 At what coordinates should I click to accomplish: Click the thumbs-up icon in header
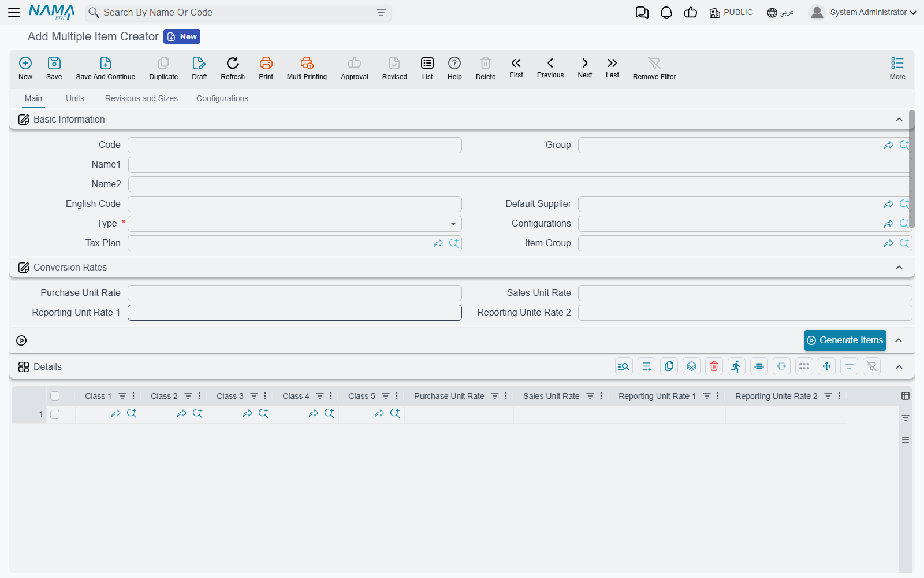(x=691, y=12)
